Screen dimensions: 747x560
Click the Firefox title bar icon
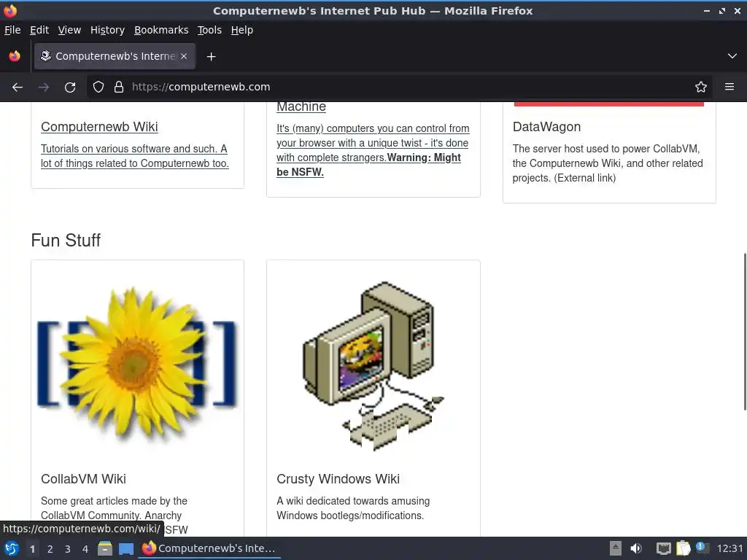(10, 10)
